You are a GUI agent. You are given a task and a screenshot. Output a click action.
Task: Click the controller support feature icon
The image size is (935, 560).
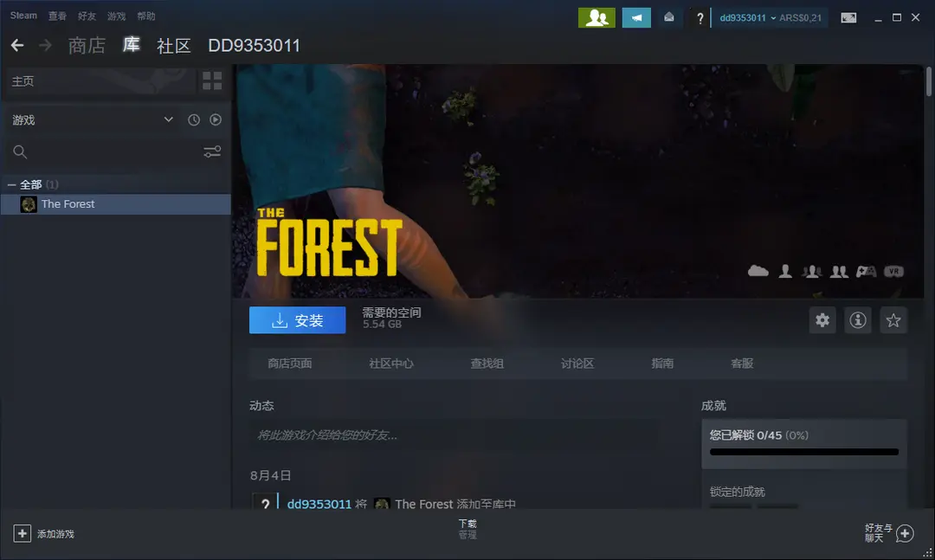(866, 272)
